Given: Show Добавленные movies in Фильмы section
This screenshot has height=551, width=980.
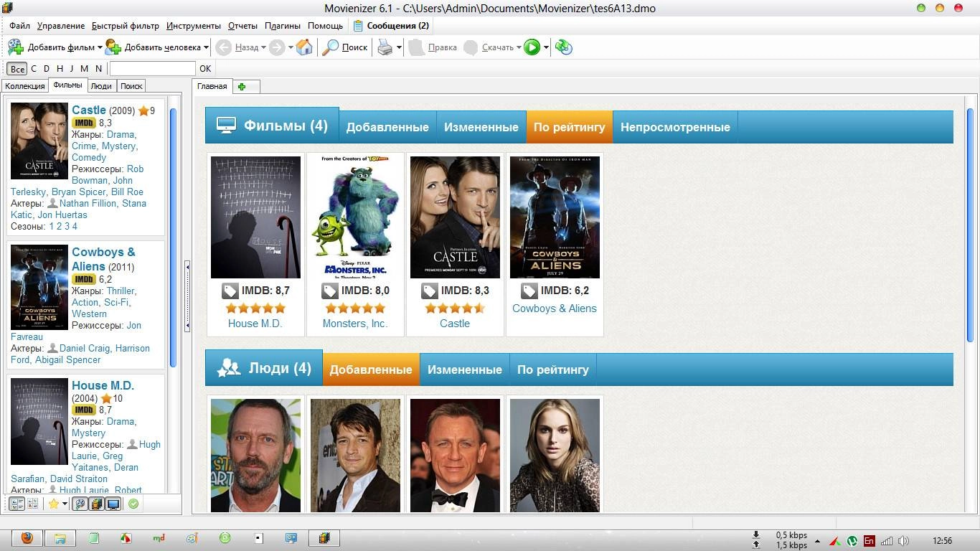Looking at the screenshot, I should pyautogui.click(x=387, y=127).
